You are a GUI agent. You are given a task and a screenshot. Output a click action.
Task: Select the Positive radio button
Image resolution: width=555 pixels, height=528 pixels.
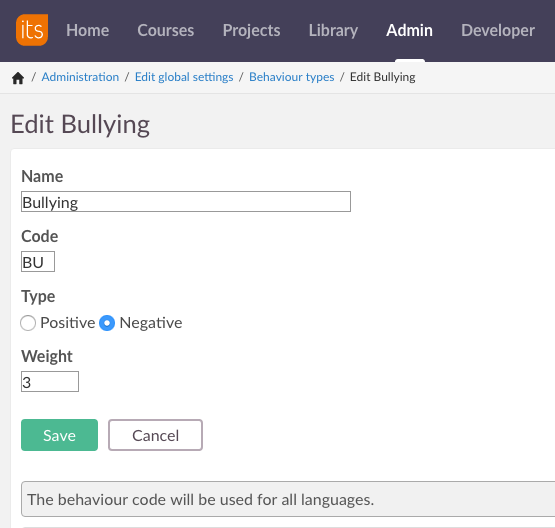click(28, 323)
